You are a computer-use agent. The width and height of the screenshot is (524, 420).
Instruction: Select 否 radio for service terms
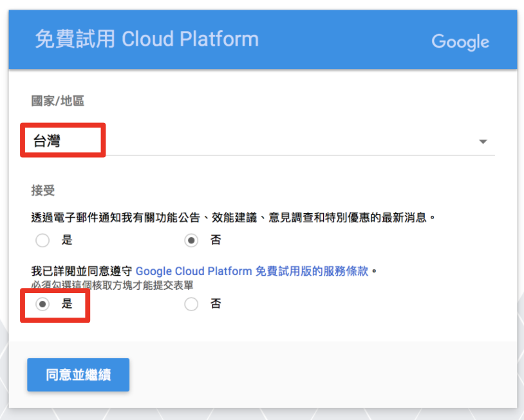point(191,304)
